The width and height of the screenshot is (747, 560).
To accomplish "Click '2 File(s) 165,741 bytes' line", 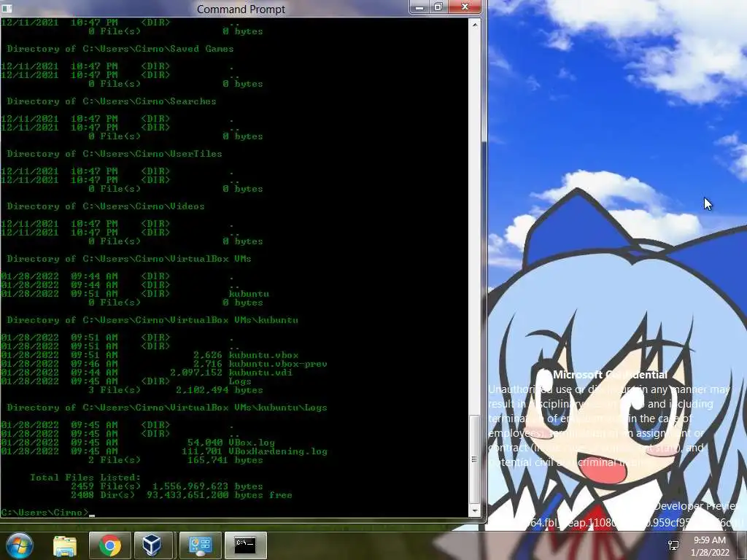I will [175, 460].
